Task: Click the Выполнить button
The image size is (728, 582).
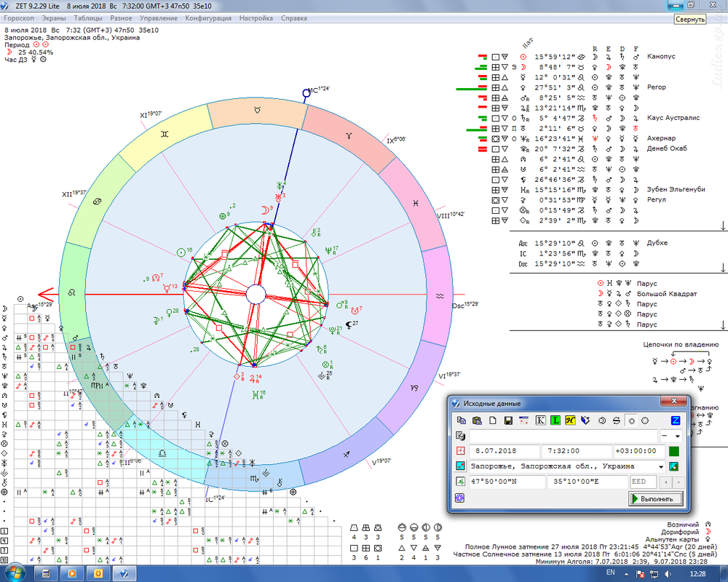Action: [657, 498]
